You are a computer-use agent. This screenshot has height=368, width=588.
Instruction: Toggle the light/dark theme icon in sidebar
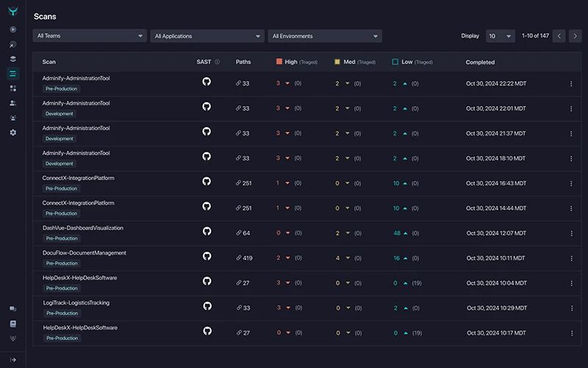[x=13, y=338]
